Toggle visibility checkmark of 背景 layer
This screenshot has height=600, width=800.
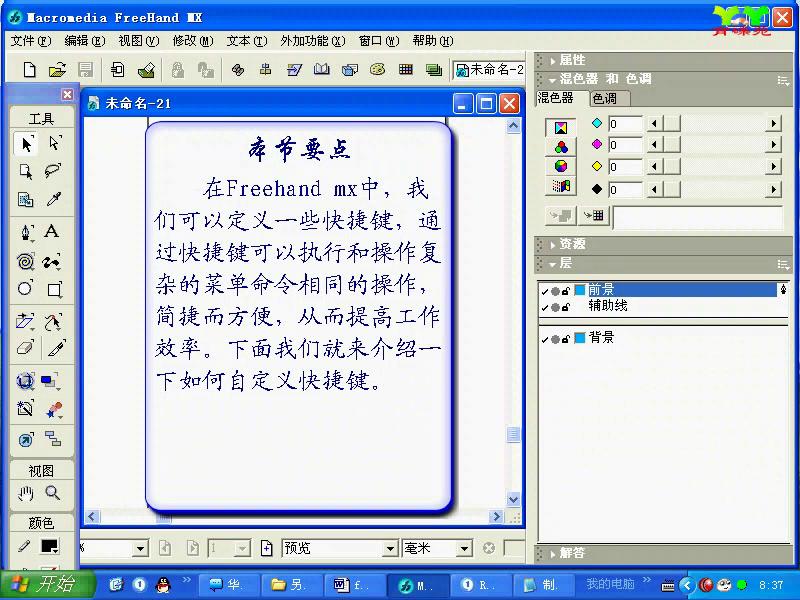544,339
